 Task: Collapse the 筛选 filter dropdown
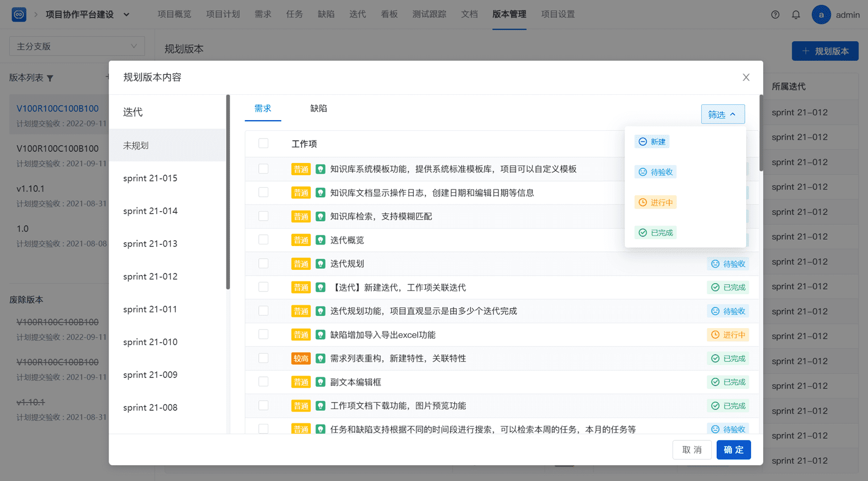(723, 114)
